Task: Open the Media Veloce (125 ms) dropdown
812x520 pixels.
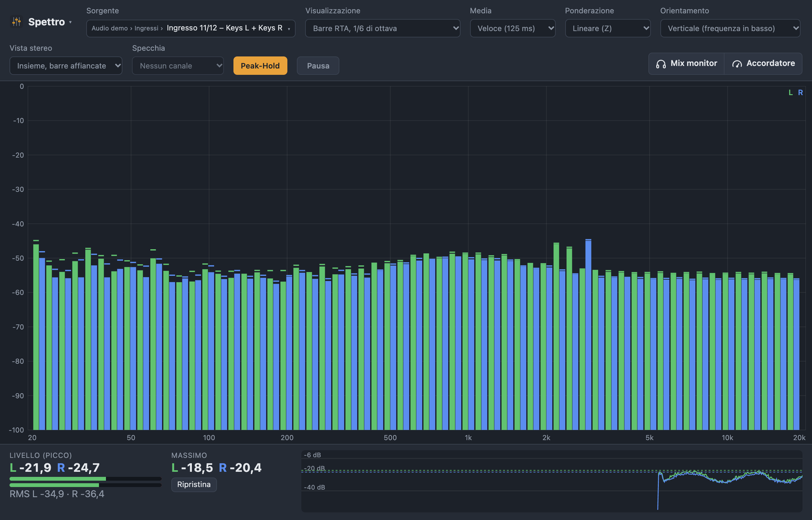Action: [513, 28]
